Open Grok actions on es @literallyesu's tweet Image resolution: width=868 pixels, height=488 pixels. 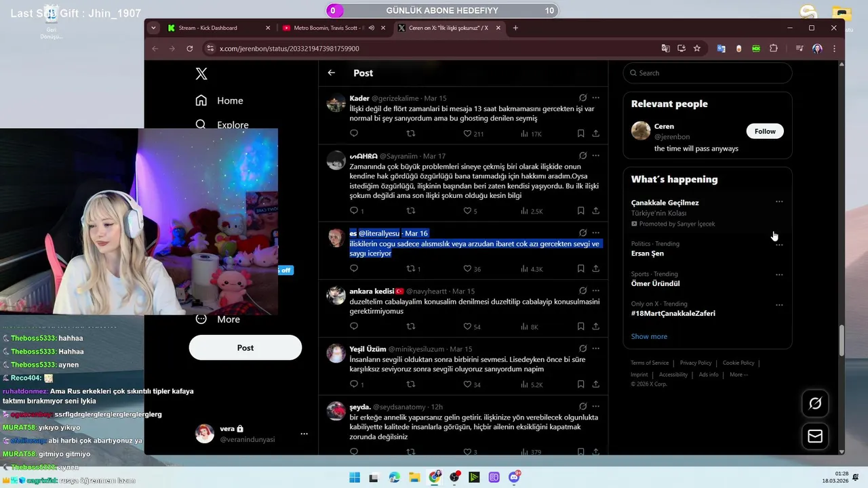point(583,232)
